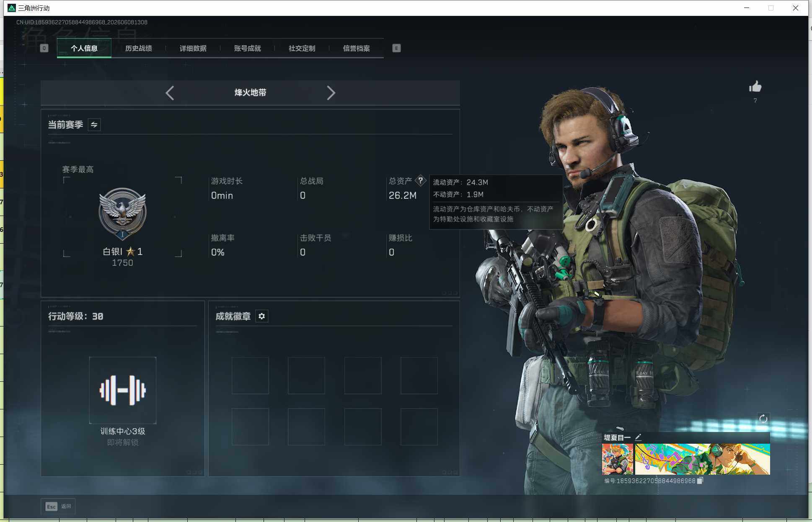812x522 pixels.
Task: Click the 三角洲行动 app icon in title bar
Action: coord(12,8)
